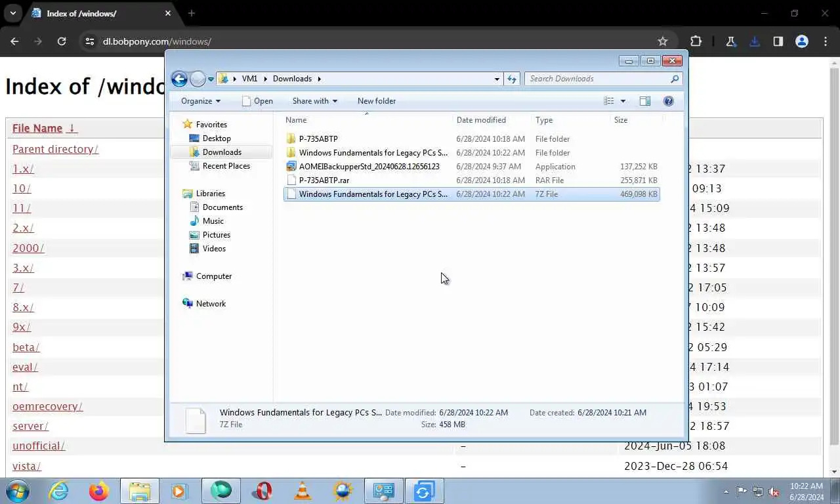
Task: Select Downloads in the navigation pane
Action: tap(222, 152)
